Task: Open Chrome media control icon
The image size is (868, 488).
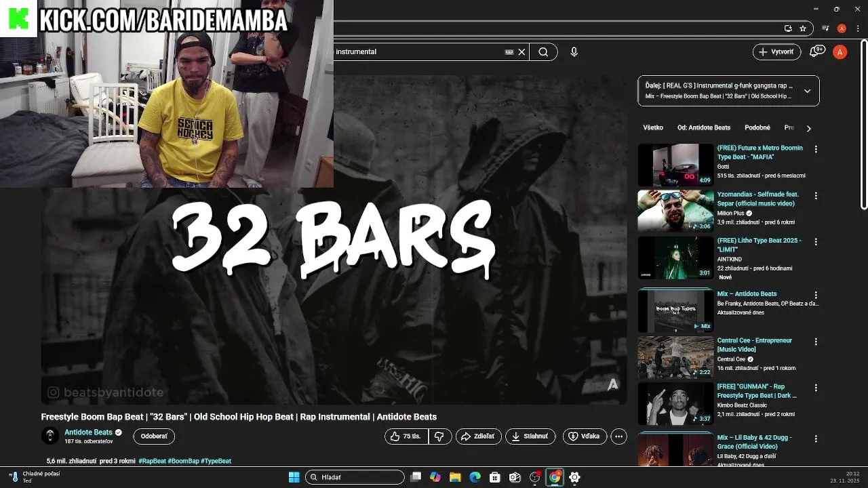Action: click(x=825, y=28)
